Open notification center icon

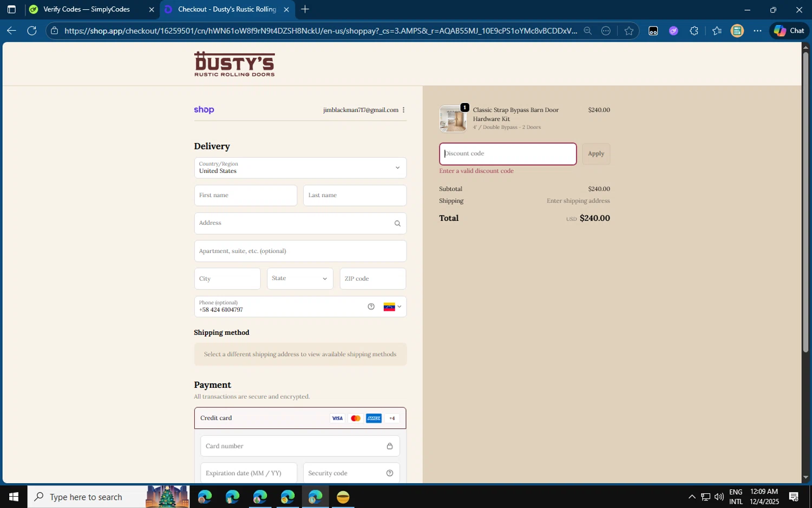(x=794, y=497)
